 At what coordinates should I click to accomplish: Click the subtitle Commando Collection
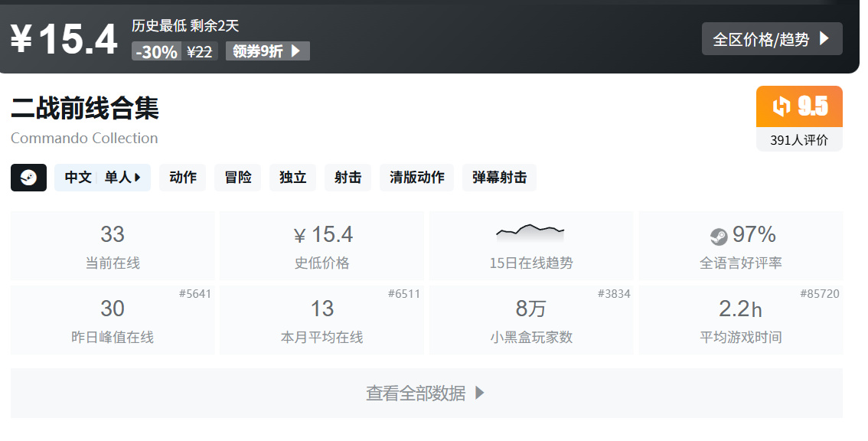click(84, 138)
